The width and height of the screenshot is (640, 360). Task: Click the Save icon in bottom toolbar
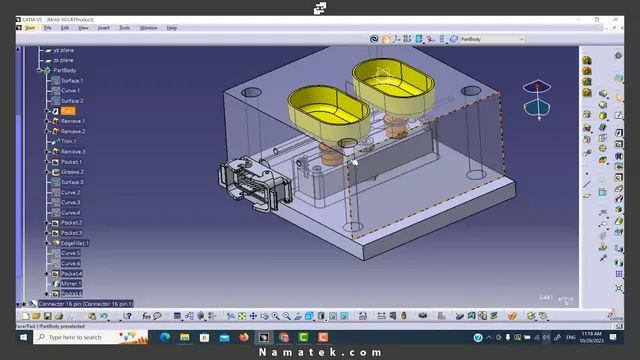pyautogui.click(x=48, y=316)
